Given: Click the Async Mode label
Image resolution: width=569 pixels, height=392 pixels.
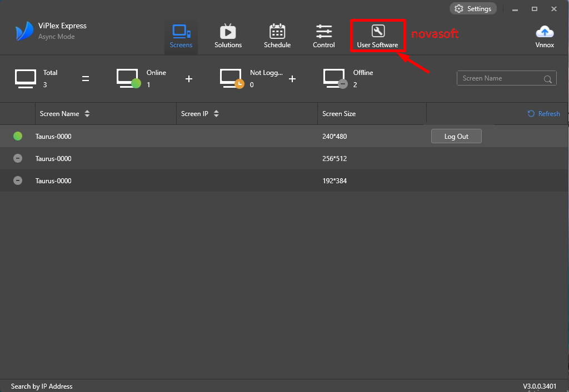Looking at the screenshot, I should [57, 37].
